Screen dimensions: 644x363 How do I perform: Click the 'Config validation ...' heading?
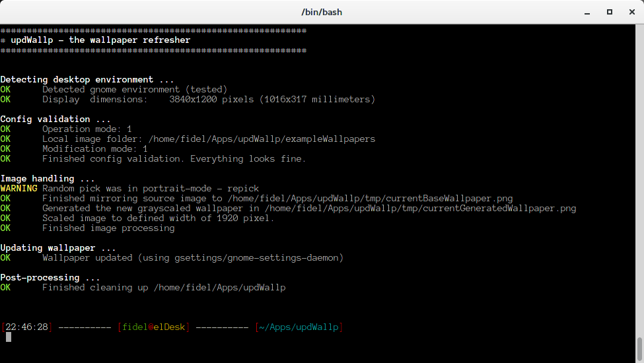coord(55,119)
